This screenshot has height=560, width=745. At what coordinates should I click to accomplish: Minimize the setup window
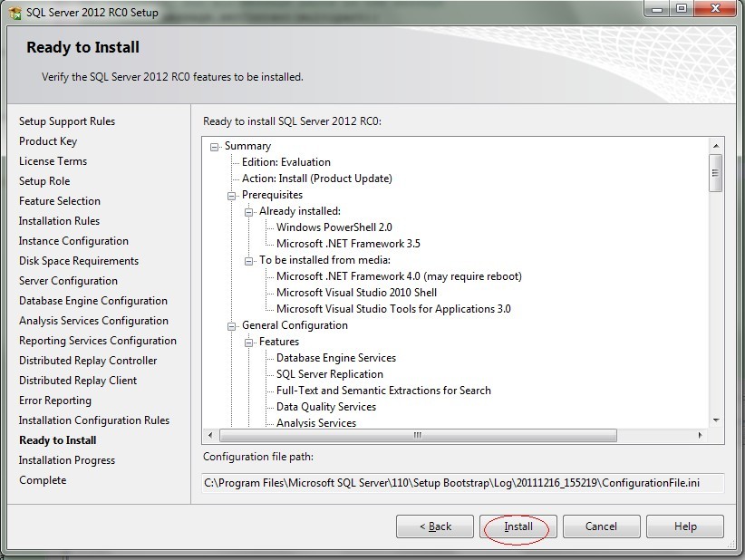[x=657, y=10]
